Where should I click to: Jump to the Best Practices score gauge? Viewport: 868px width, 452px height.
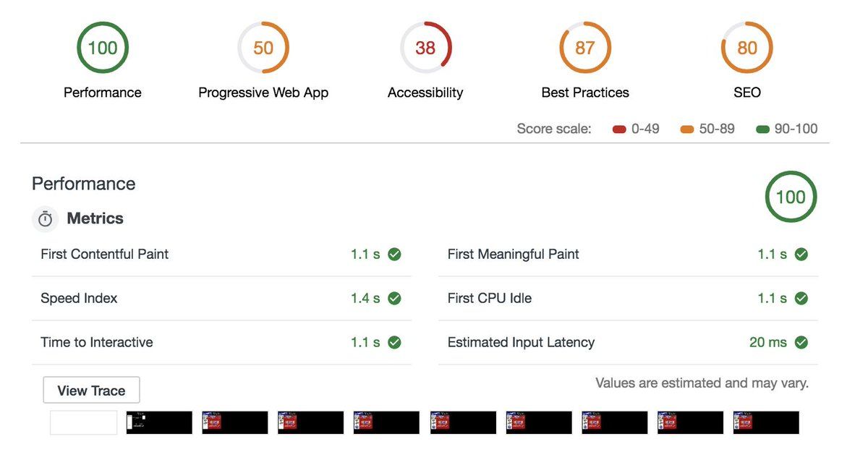click(x=585, y=48)
